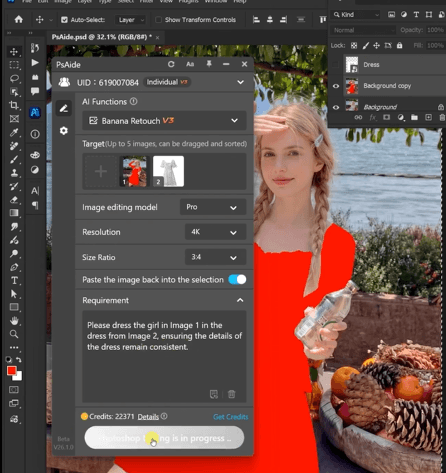This screenshot has width=446, height=473.
Task: Open the Size Ratio 3:4 dropdown
Action: (x=215, y=257)
